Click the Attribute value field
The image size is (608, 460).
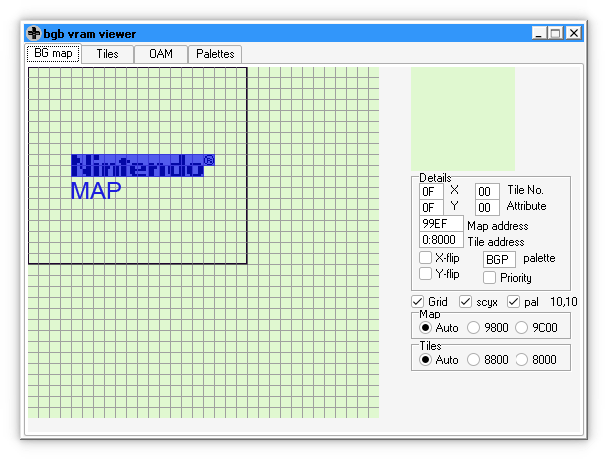tap(487, 208)
